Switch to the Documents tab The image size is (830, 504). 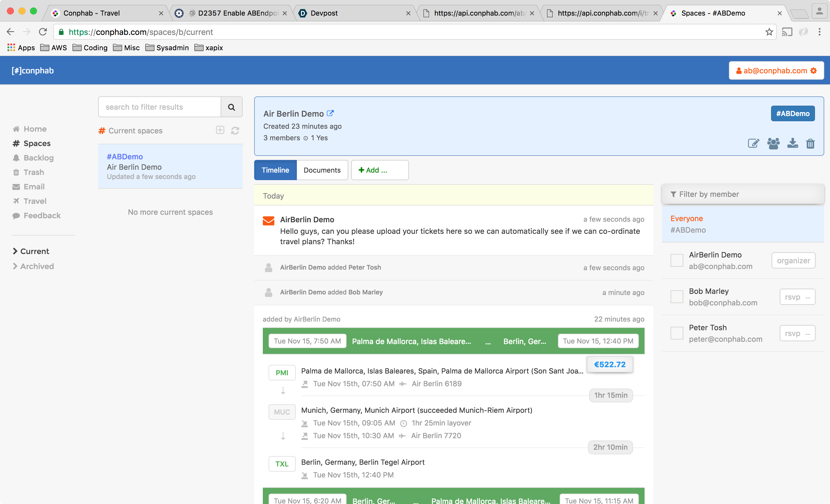(322, 170)
